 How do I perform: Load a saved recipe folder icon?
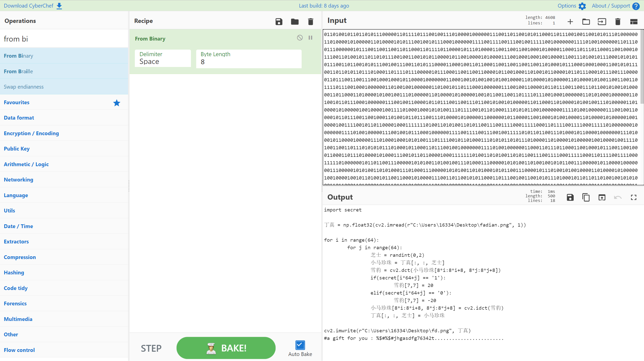tap(295, 22)
